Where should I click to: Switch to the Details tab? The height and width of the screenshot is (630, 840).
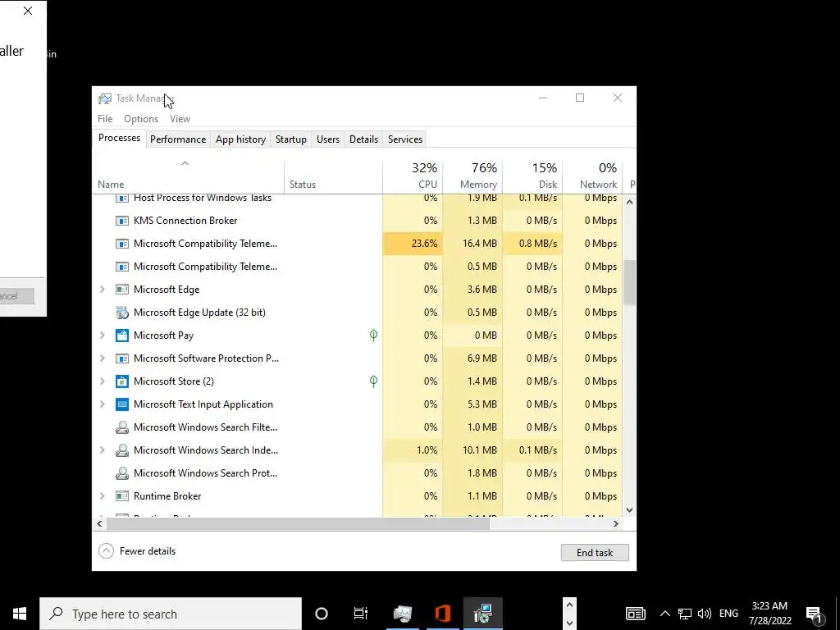[363, 139]
